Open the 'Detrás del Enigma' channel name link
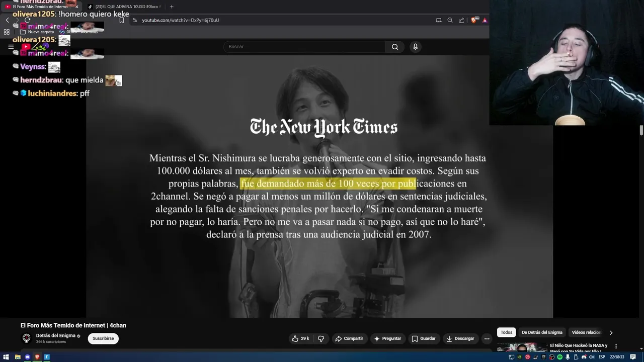The image size is (644, 362). (55, 335)
